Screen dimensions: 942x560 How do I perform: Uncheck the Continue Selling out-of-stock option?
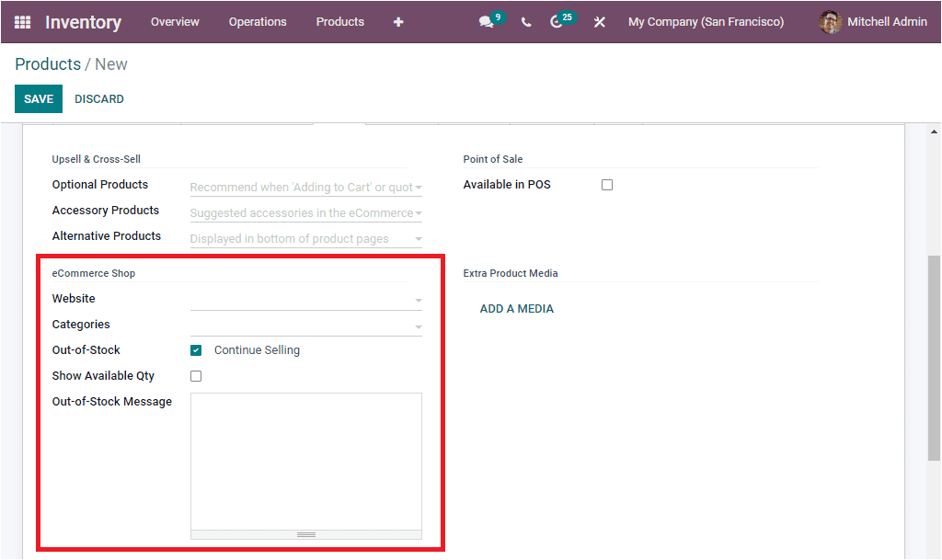point(196,349)
